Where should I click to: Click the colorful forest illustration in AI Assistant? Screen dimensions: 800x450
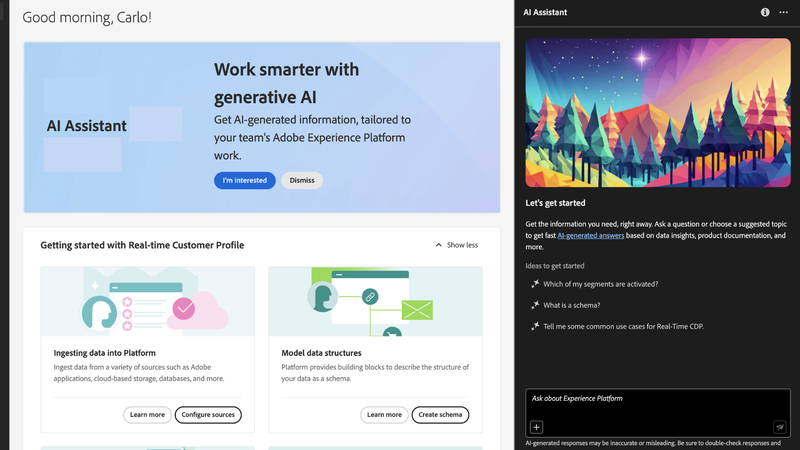tap(658, 112)
